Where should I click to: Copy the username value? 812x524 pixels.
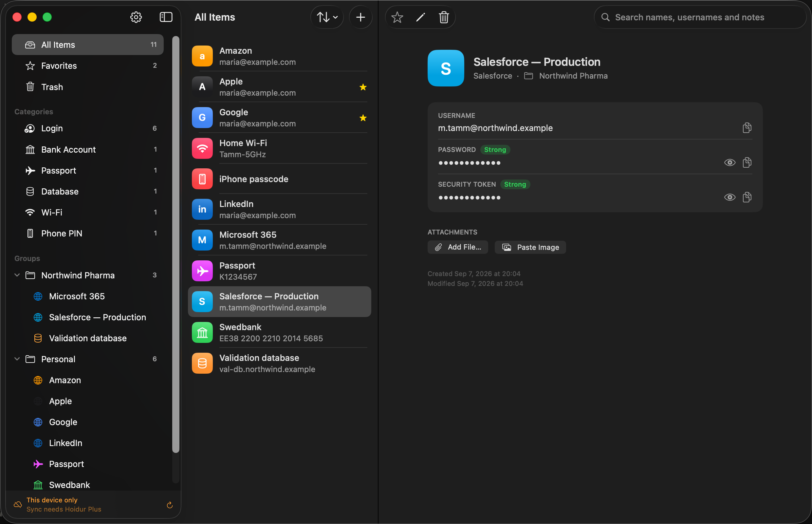tap(747, 128)
